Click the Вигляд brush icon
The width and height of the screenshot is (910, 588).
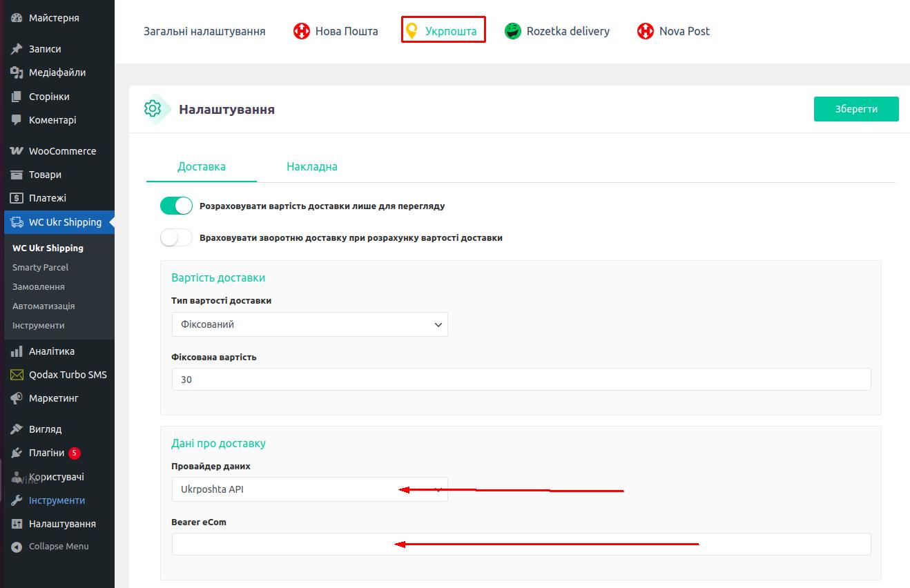click(x=17, y=429)
